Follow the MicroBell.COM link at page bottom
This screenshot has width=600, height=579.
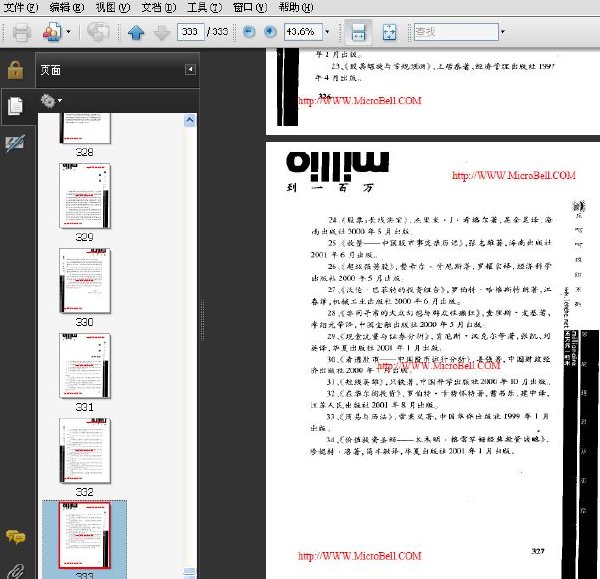[x=360, y=556]
